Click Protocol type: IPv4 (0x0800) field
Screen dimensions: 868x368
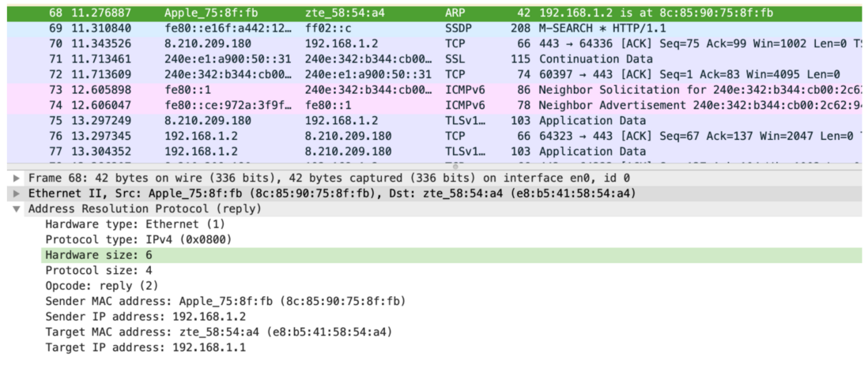coord(451,239)
